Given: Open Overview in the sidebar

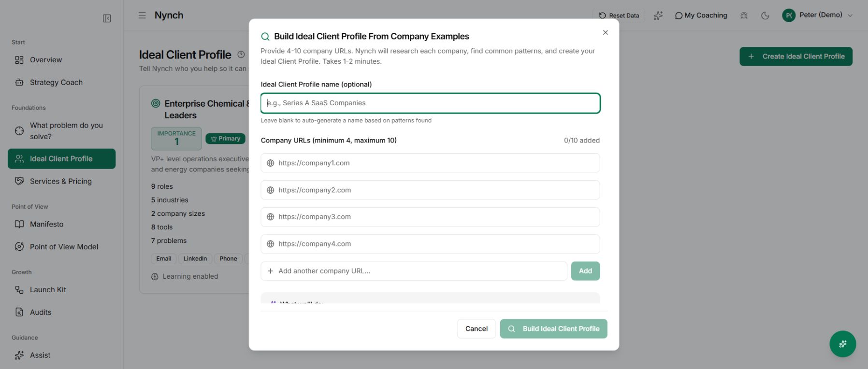Looking at the screenshot, I should 61,60.
